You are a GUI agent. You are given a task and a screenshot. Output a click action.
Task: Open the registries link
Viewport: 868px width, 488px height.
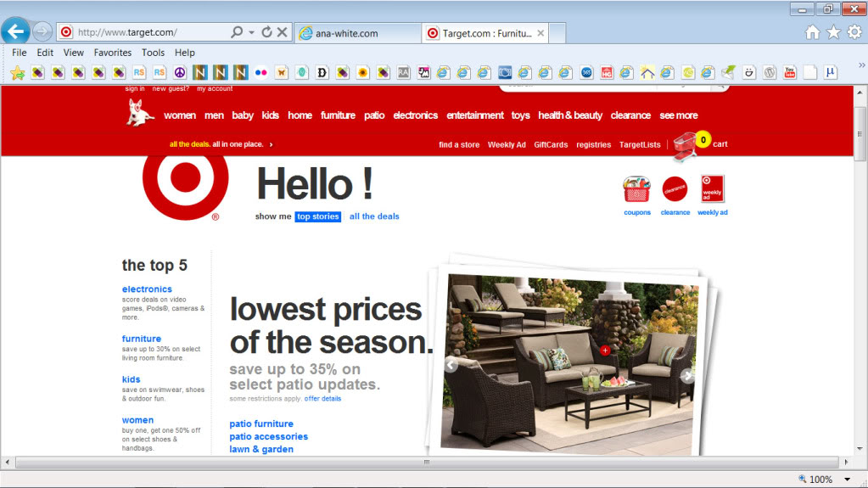[x=593, y=144]
